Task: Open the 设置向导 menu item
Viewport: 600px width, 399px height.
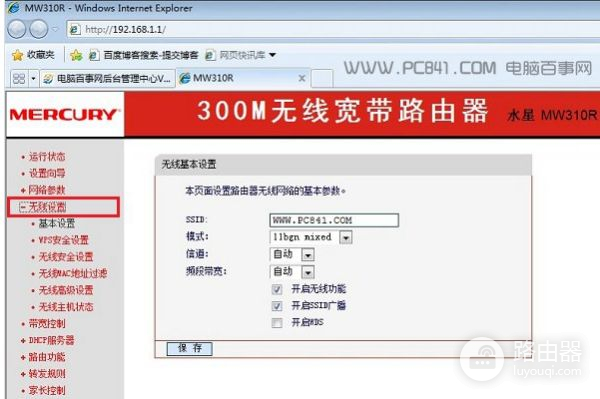Action: pyautogui.click(x=47, y=173)
